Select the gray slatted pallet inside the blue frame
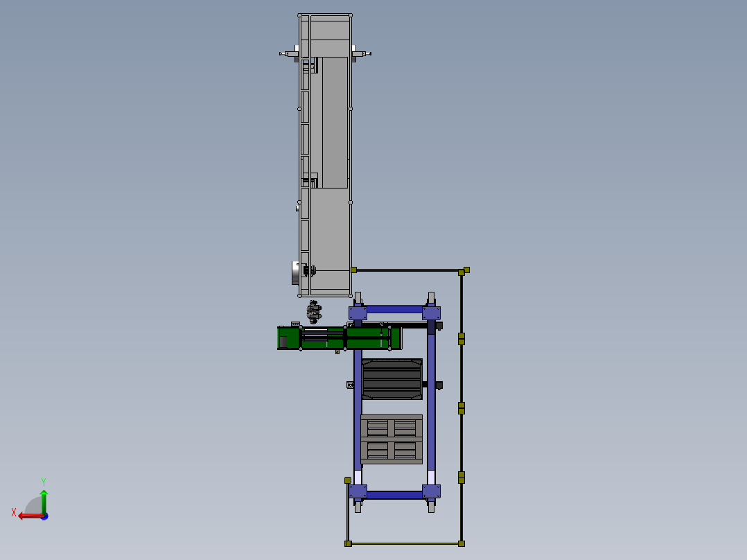The image size is (747, 560). coord(392,439)
